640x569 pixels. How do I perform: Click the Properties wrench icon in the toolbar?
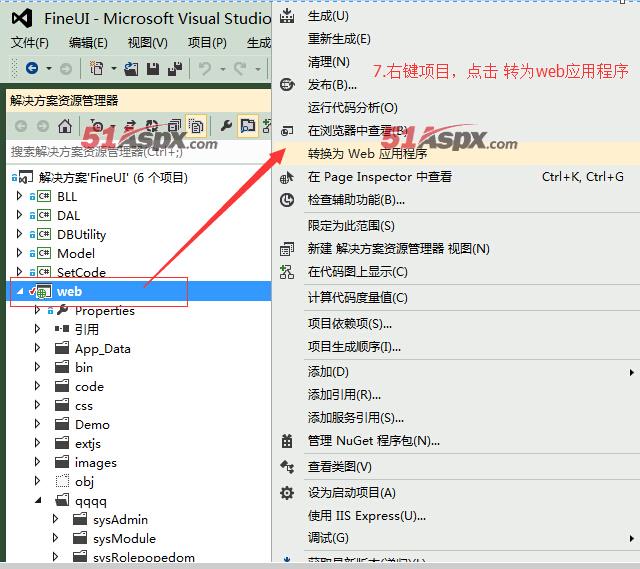(226, 126)
